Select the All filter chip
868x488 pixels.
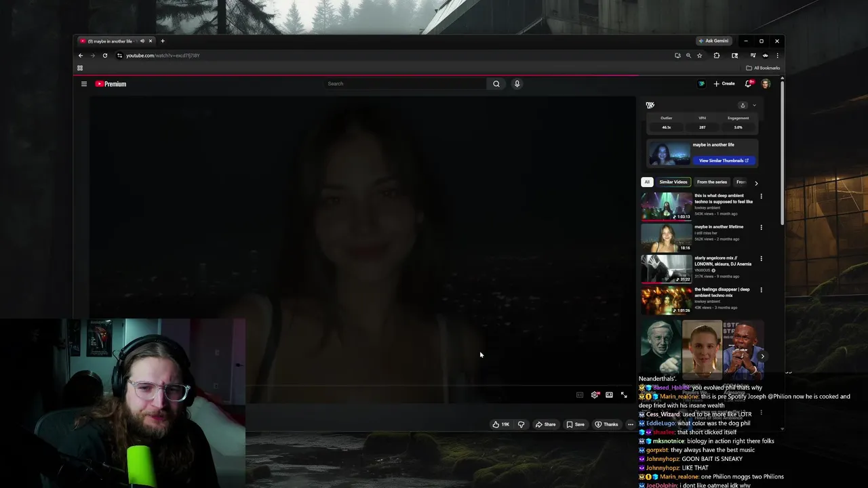(647, 182)
